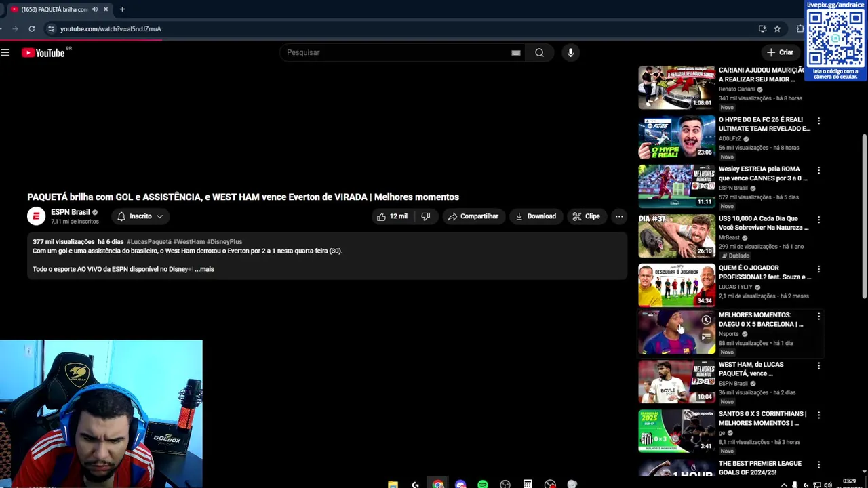The width and height of the screenshot is (868, 488).
Task: Open the taskbar clock showing 03:29
Action: 848,483
